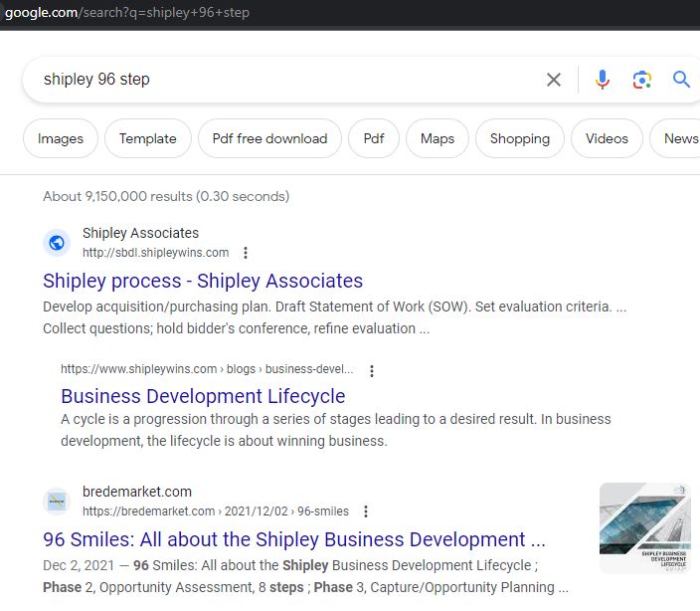Open the 96 Smiles article link
Viewport: 700px width, 611px height.
(x=294, y=539)
